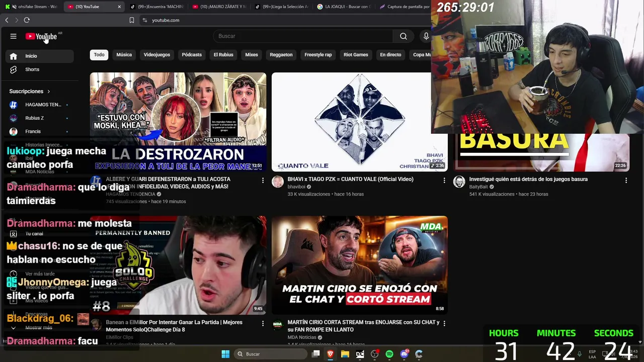This screenshot has height=362, width=644.
Task: Open the Shorts section in sidebar
Action: click(x=40, y=69)
